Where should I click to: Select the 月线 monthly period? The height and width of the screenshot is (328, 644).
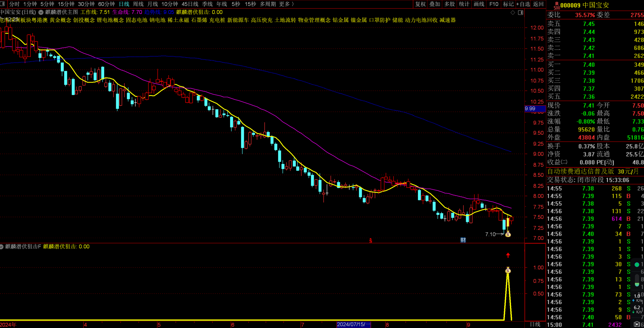click(153, 4)
